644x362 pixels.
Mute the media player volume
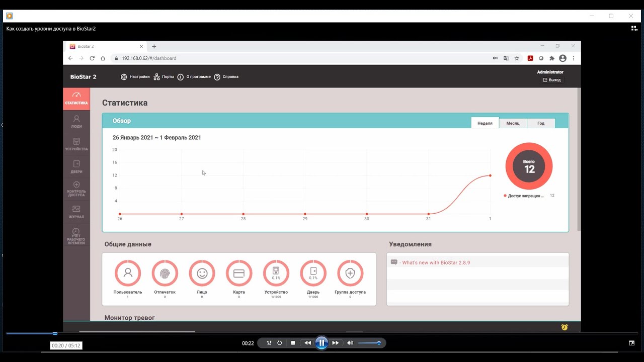coord(350,343)
